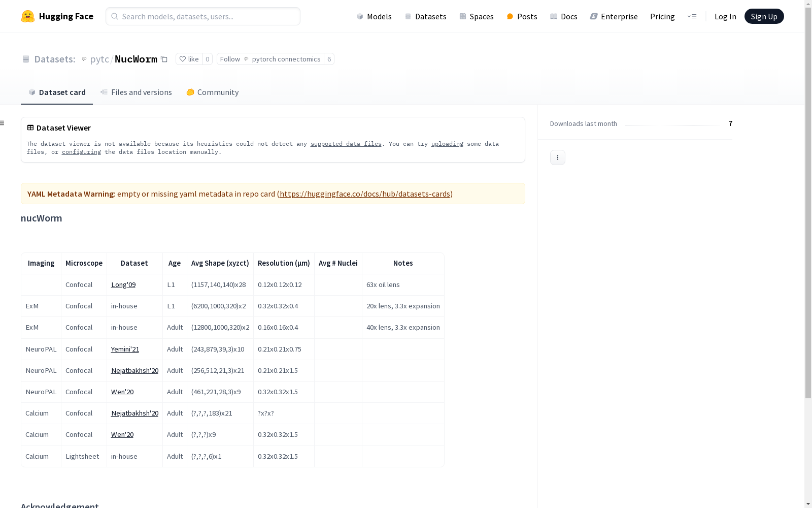The height and width of the screenshot is (508, 812).
Task: Open Spaces in top navigation
Action: (x=477, y=16)
